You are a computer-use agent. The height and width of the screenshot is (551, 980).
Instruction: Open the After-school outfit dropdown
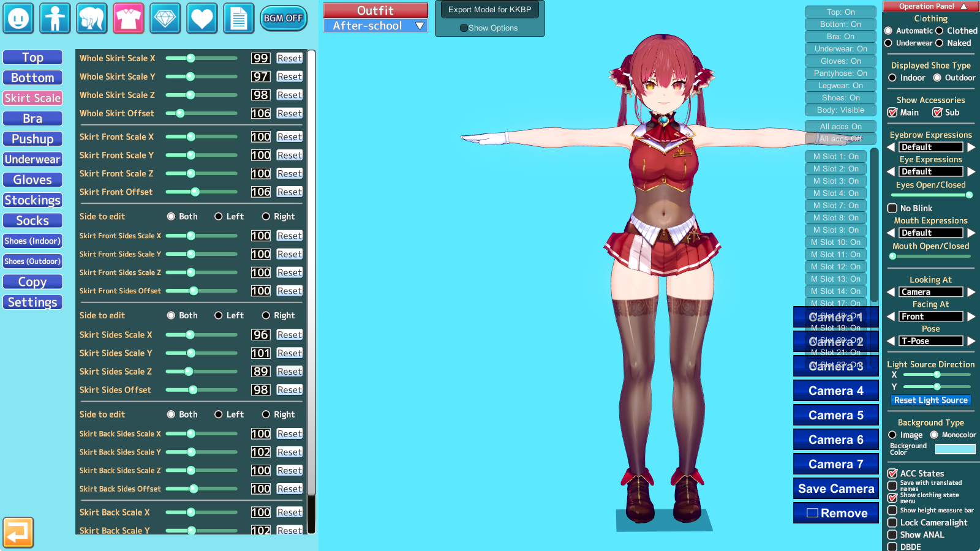point(375,26)
